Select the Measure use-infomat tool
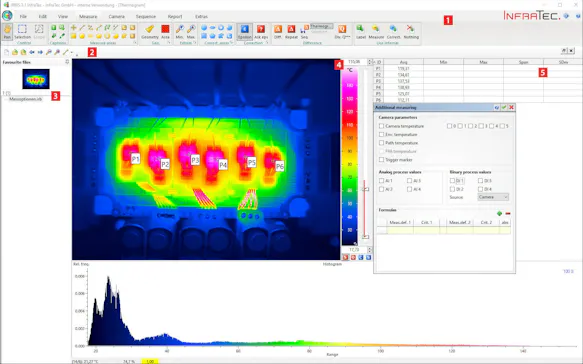This screenshot has height=364, width=583. (x=376, y=32)
